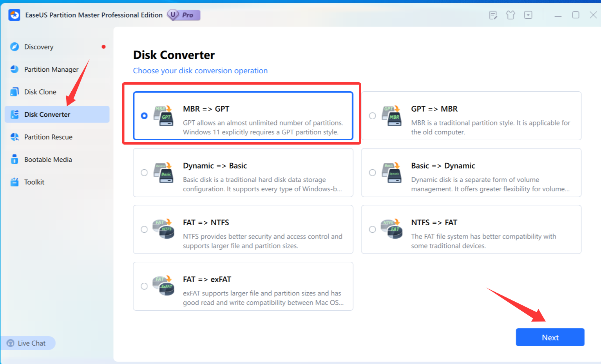
Task: Click the FAT to exFAT disk icon
Action: point(163,286)
